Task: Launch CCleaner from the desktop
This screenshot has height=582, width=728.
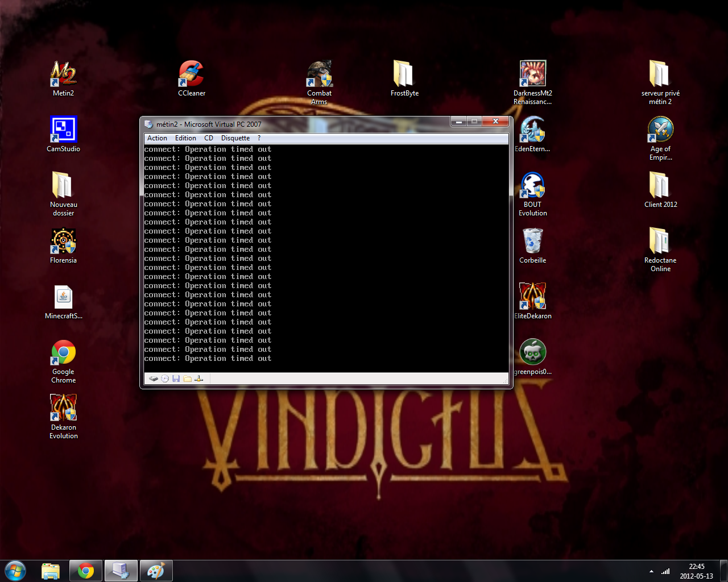Action: click(x=192, y=78)
